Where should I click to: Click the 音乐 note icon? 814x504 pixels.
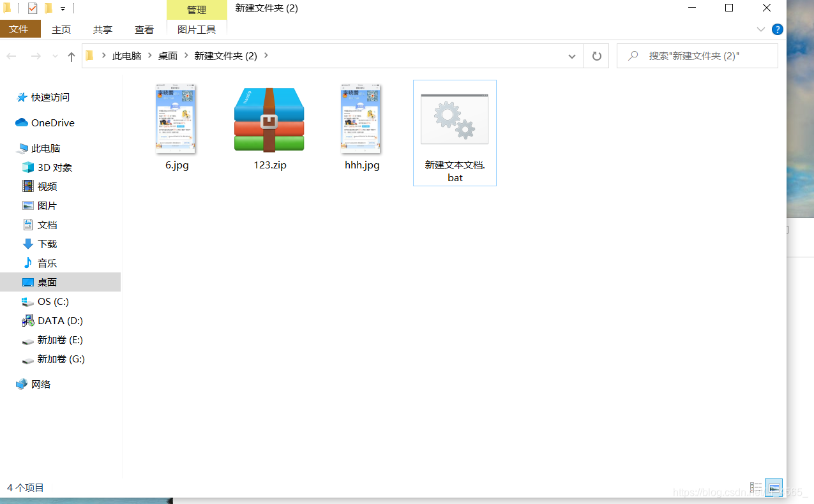[28, 263]
